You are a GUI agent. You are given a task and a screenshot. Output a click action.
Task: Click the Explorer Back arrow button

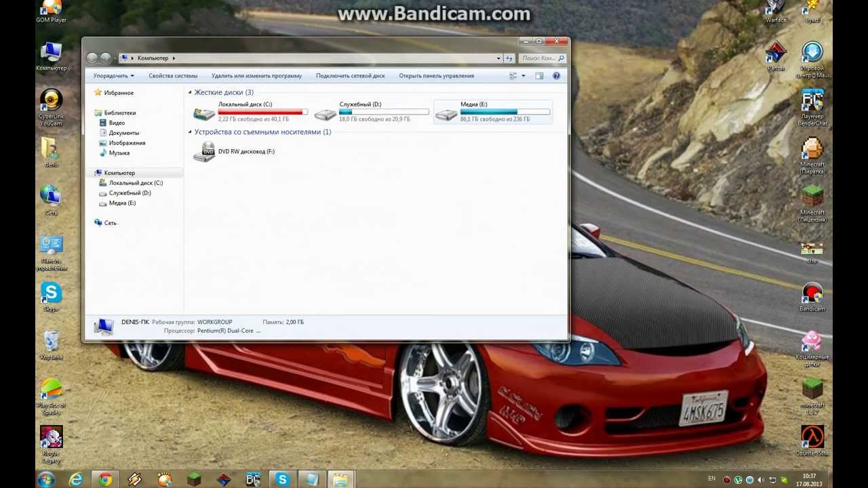[92, 58]
